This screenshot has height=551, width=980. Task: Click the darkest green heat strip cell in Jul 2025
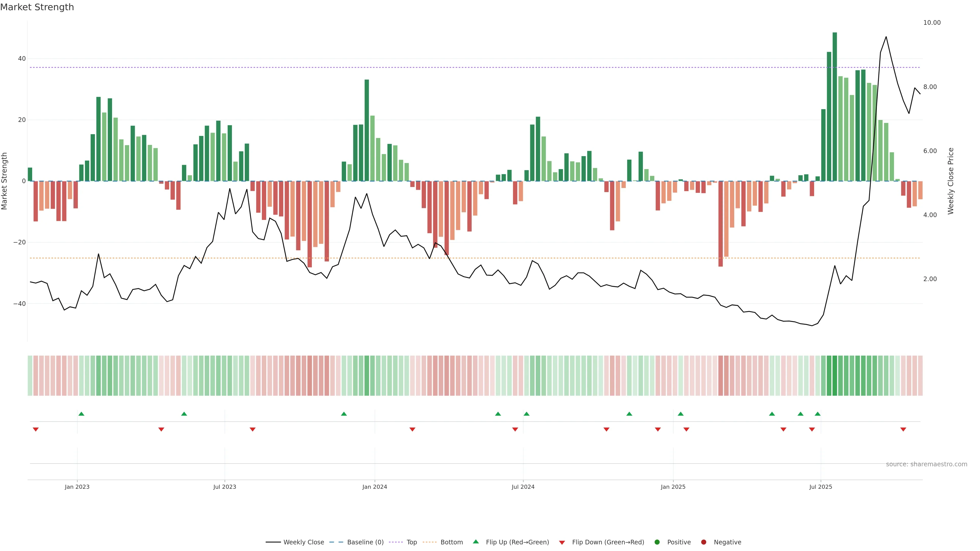tap(835, 375)
